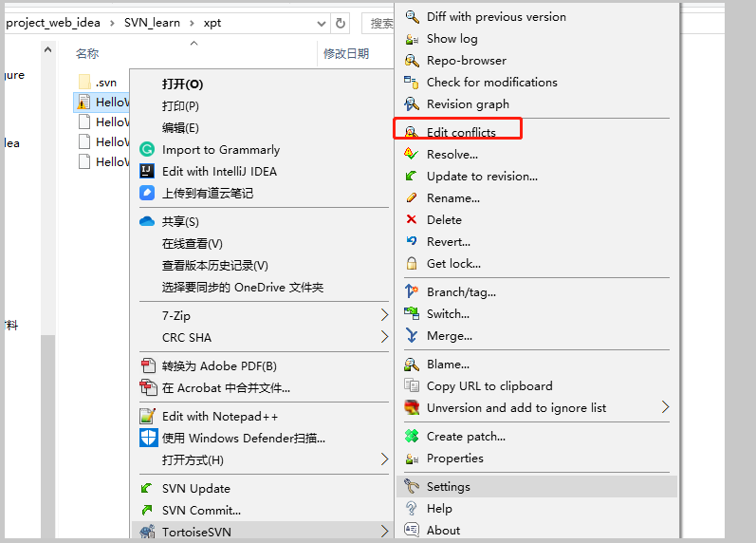The image size is (756, 543).
Task: Click the sort arrow above the 名称 column
Action: tap(194, 44)
